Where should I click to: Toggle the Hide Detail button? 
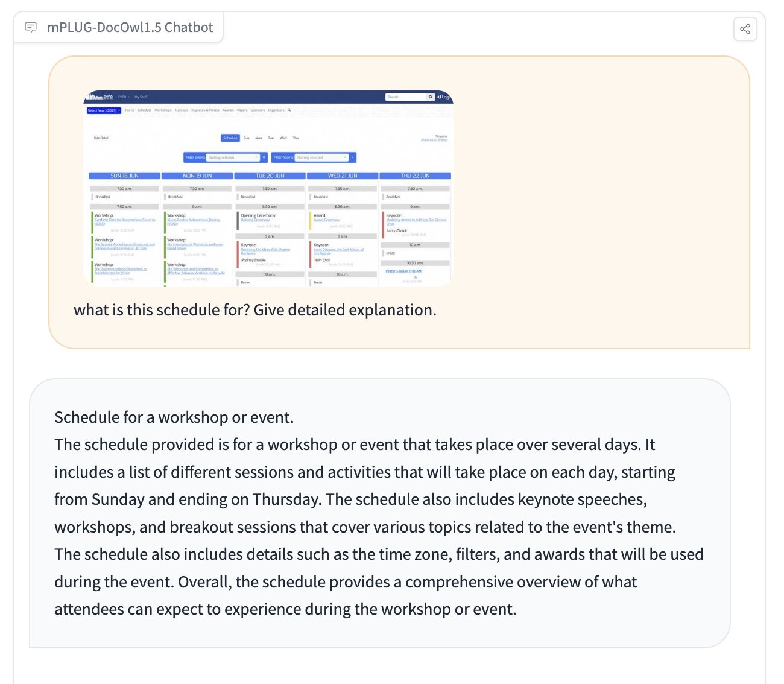[101, 138]
